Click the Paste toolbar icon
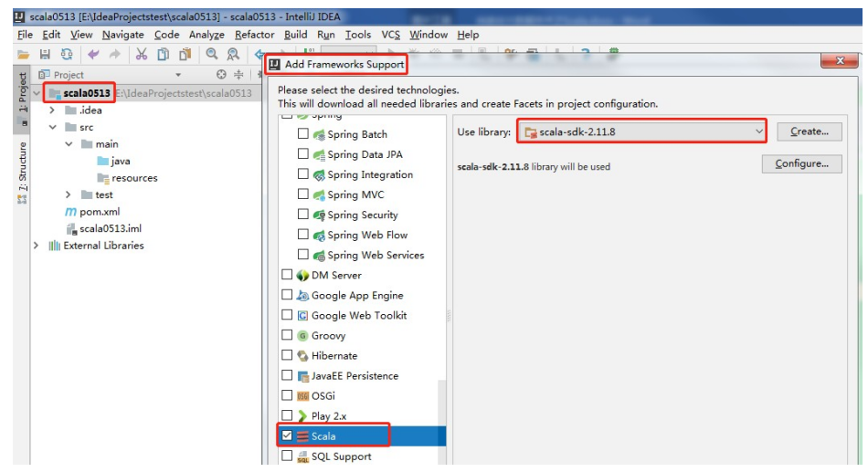Screen dimensions: 868x472 [x=185, y=54]
